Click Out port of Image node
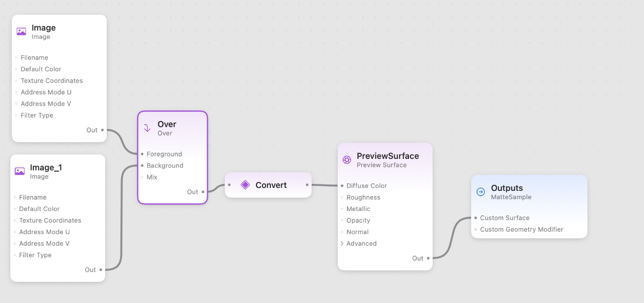The image size is (644, 303). tap(102, 130)
